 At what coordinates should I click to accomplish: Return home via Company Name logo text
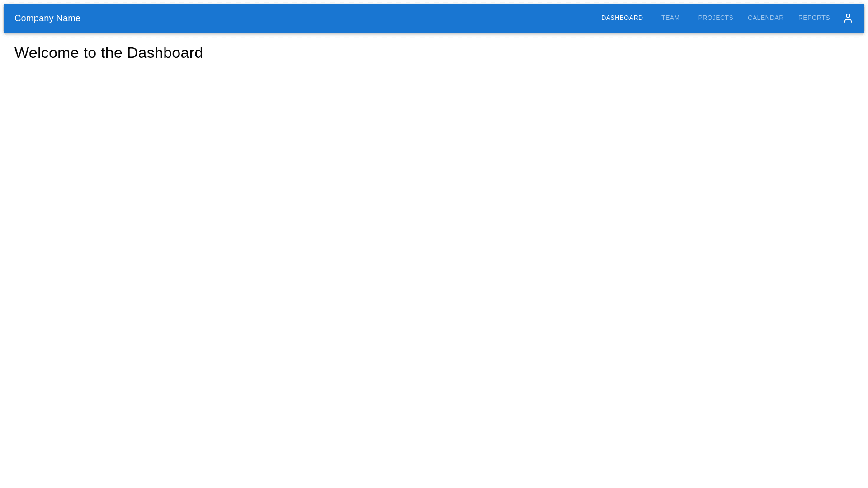(47, 18)
